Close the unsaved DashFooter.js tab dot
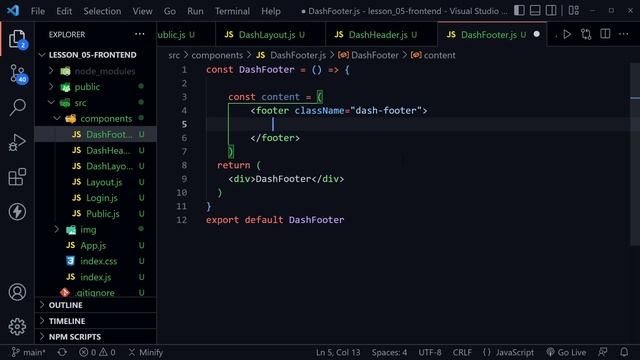 pyautogui.click(x=536, y=34)
